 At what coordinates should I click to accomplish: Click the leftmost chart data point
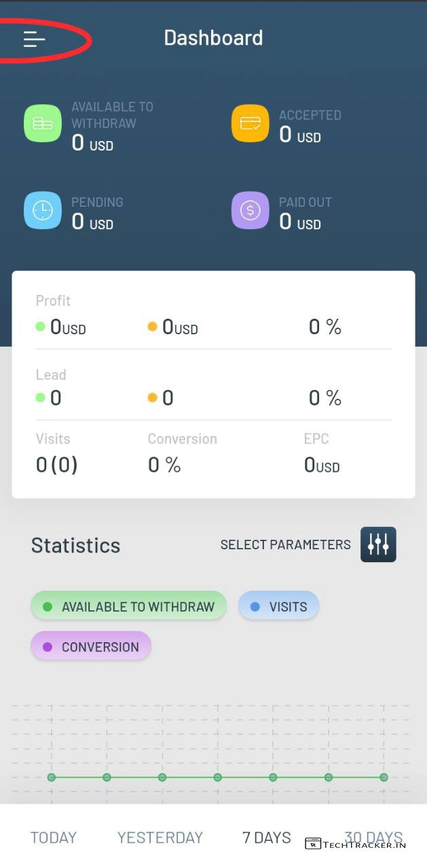[x=51, y=777]
